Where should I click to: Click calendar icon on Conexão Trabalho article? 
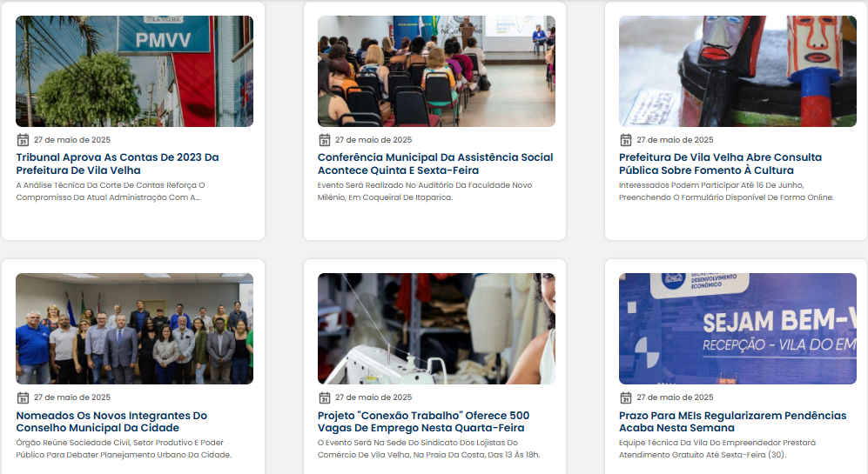(325, 397)
